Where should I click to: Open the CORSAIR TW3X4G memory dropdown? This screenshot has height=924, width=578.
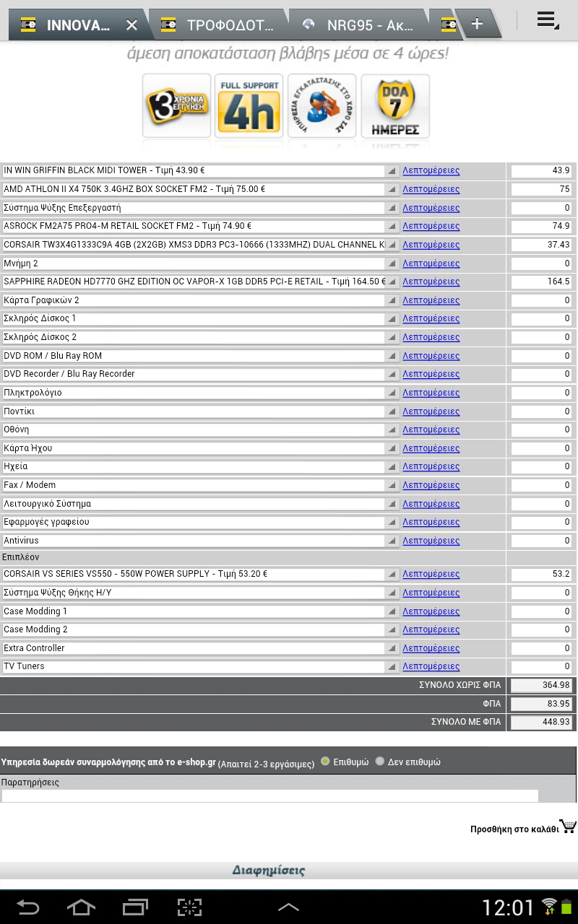[x=201, y=245]
